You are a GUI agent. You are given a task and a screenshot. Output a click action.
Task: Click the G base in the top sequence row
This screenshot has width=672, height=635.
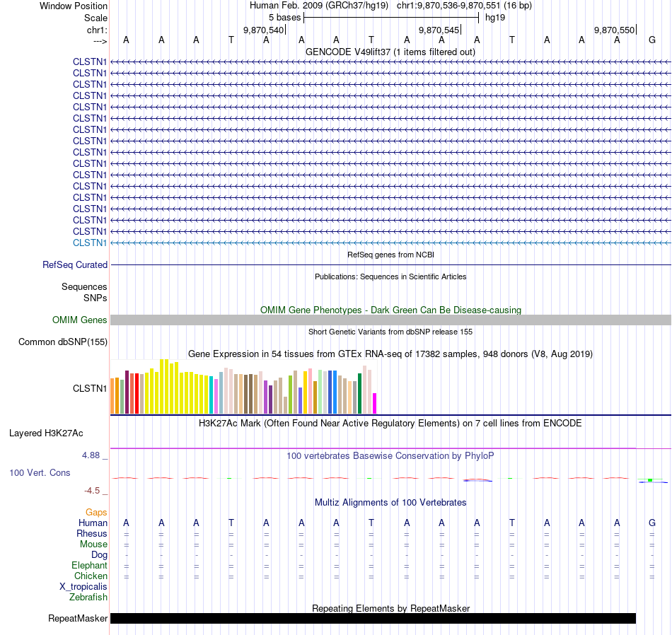tap(652, 40)
